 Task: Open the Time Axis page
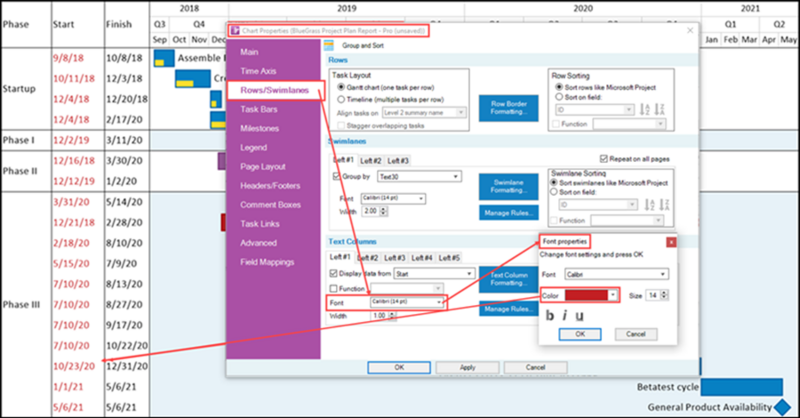[x=258, y=71]
